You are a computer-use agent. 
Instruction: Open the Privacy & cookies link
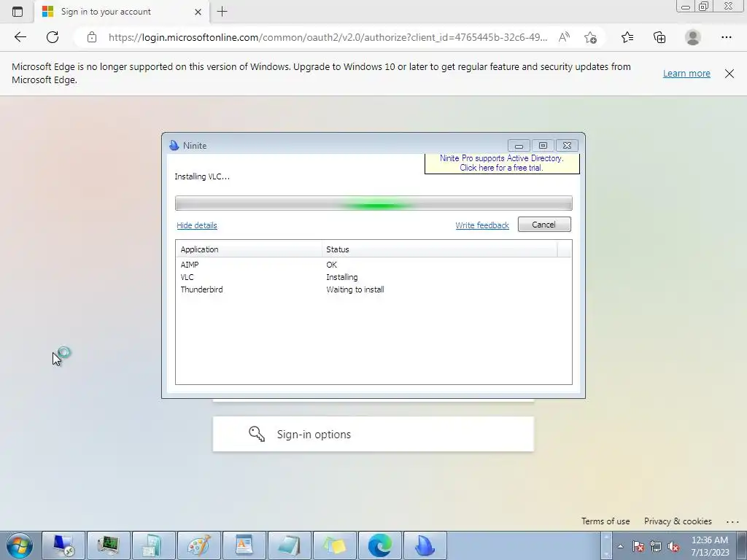tap(678, 521)
